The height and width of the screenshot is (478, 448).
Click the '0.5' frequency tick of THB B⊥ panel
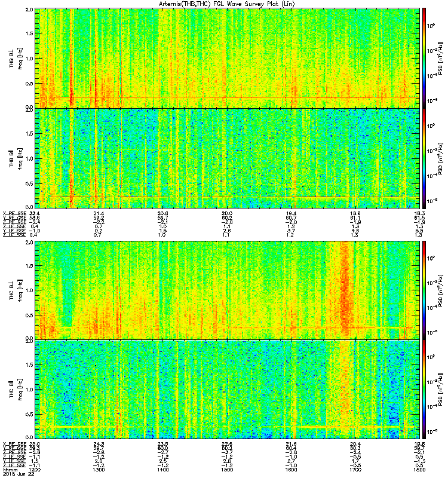click(29, 83)
